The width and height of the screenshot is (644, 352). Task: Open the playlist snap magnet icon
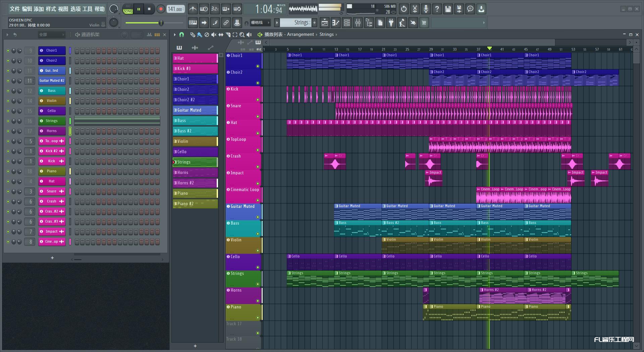click(181, 35)
